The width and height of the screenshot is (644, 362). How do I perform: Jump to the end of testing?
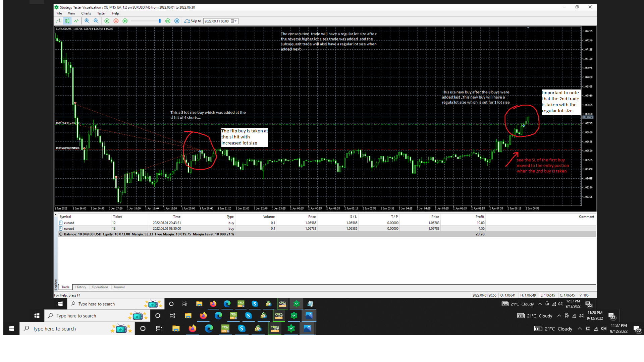177,21
